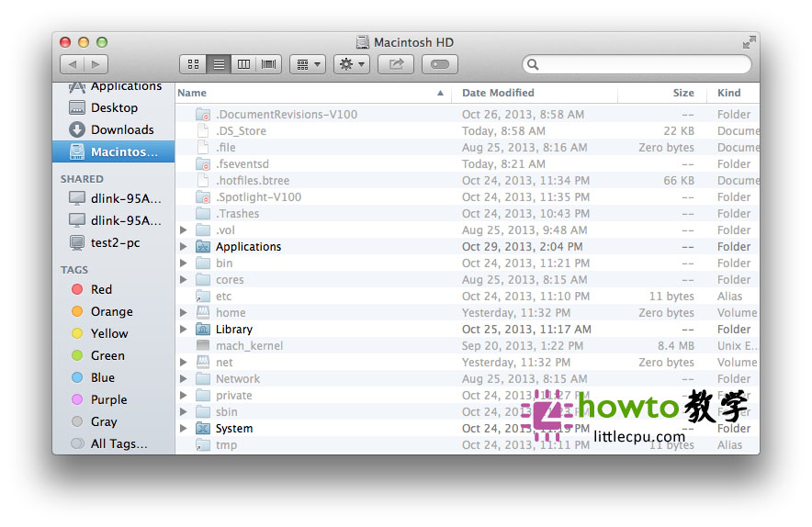Select the .file document name
Screen dimensions: 812x527
[x=226, y=148]
